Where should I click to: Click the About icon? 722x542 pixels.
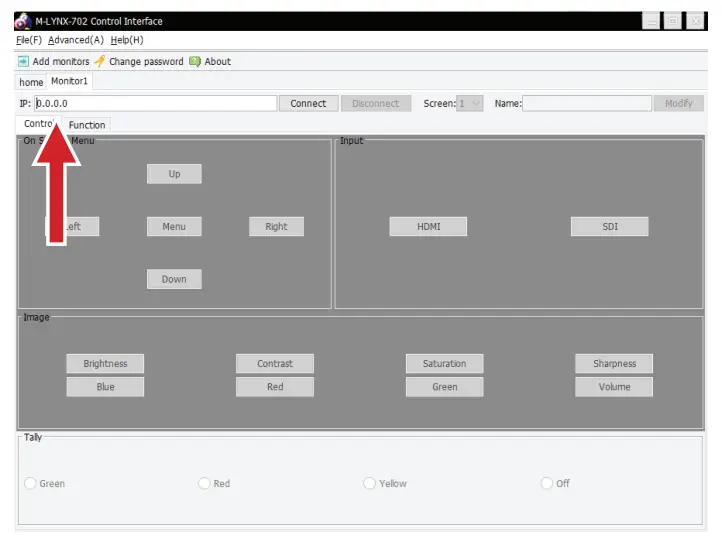click(x=195, y=61)
